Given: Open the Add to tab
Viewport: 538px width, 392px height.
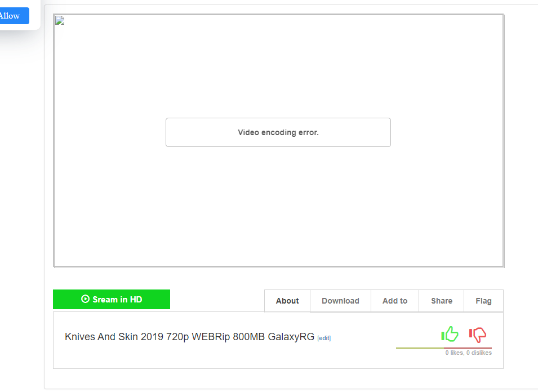Looking at the screenshot, I should pyautogui.click(x=395, y=301).
